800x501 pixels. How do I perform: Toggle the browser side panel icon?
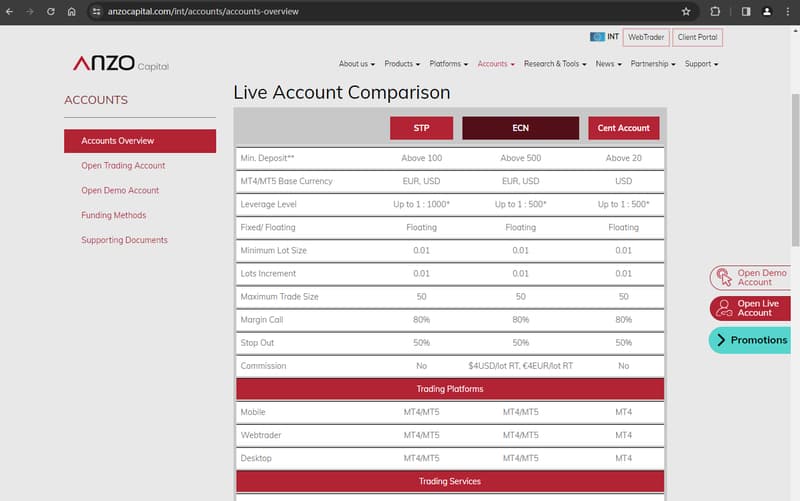point(746,11)
